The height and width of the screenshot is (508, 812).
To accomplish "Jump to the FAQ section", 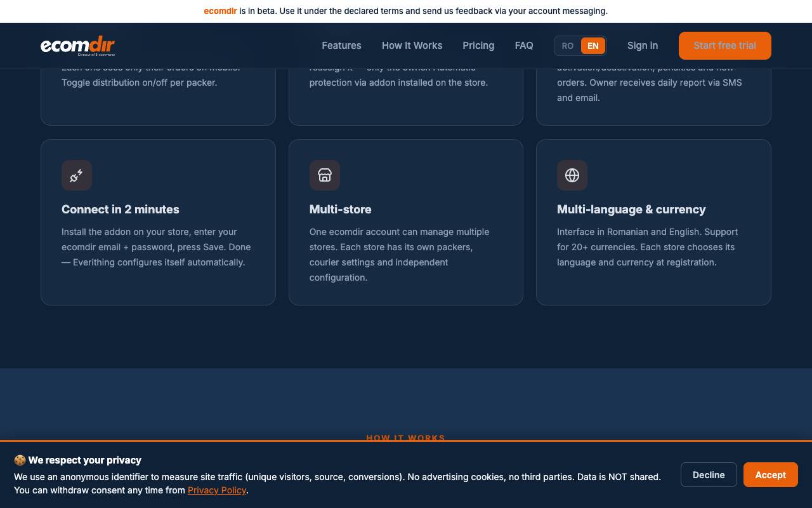I will [x=524, y=46].
